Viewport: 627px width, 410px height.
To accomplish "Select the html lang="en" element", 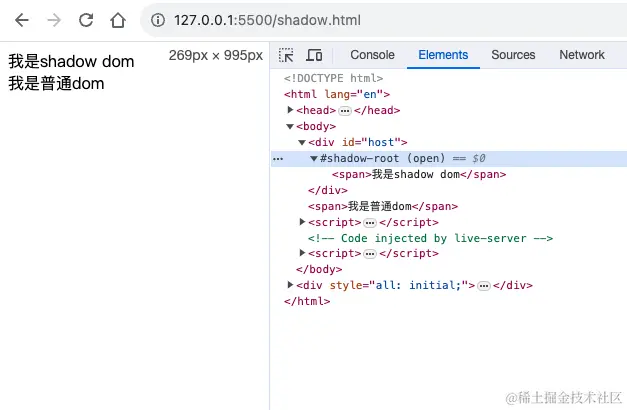I will pyautogui.click(x=337, y=94).
